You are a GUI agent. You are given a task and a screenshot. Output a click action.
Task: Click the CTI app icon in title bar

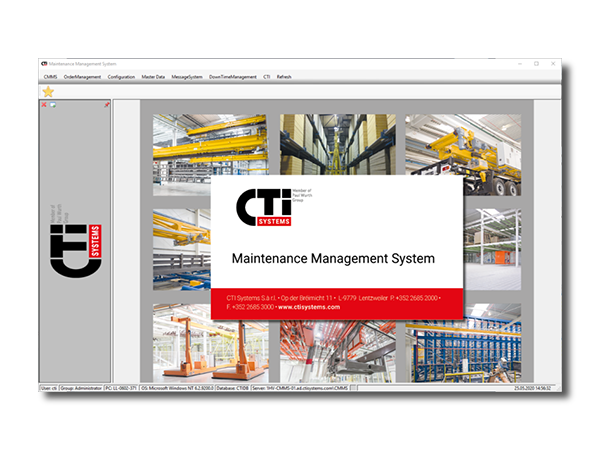coord(44,64)
